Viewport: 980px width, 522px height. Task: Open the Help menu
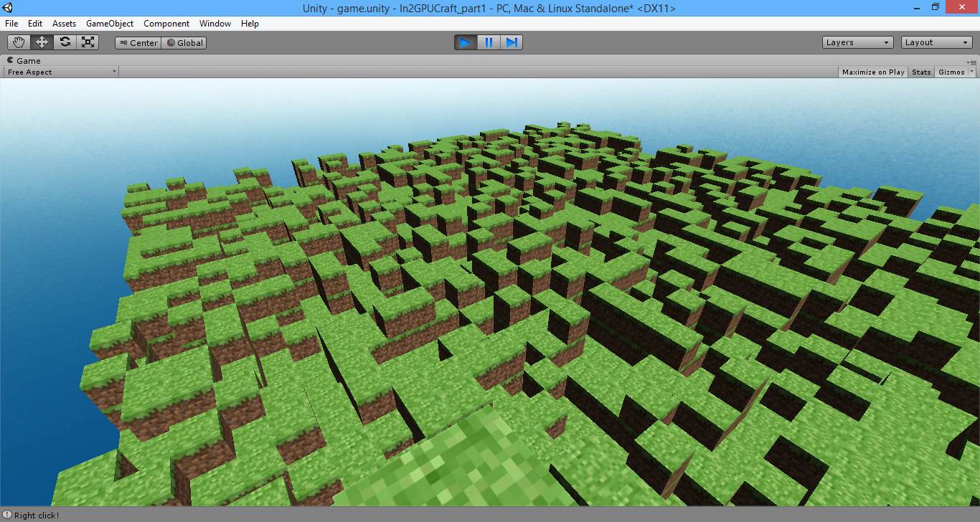point(250,24)
